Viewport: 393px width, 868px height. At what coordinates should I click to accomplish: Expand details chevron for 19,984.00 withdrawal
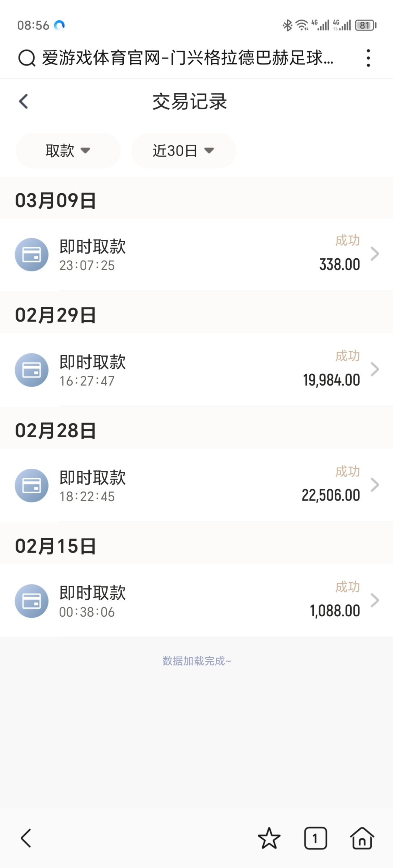375,369
